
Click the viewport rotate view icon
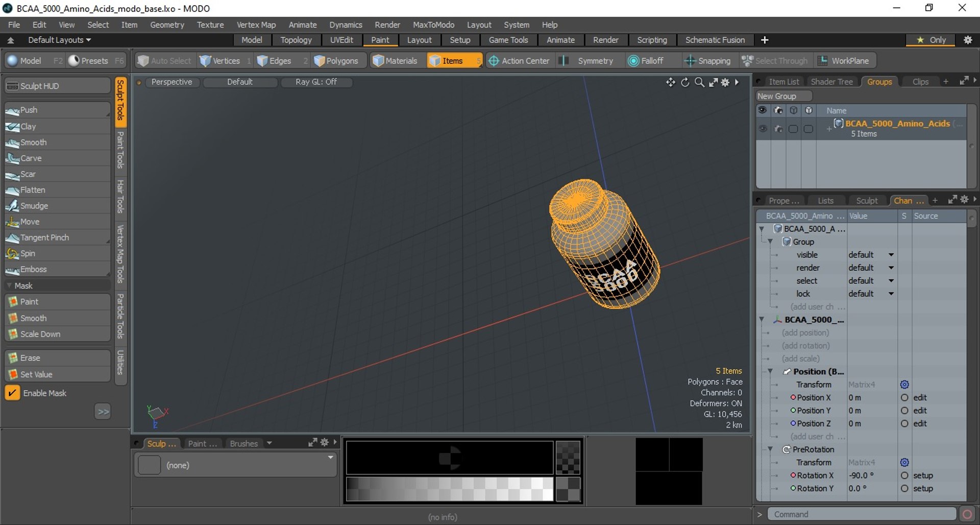click(x=685, y=82)
